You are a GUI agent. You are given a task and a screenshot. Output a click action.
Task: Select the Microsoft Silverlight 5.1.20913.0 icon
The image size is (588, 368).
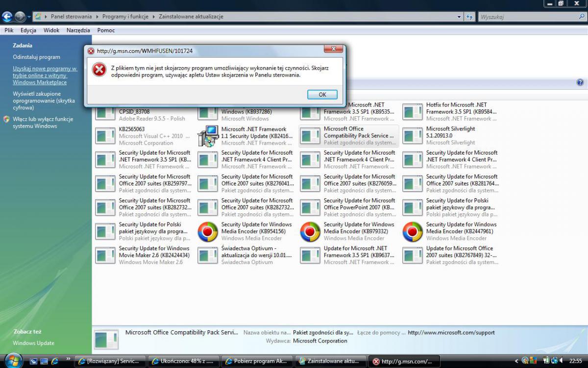point(412,136)
